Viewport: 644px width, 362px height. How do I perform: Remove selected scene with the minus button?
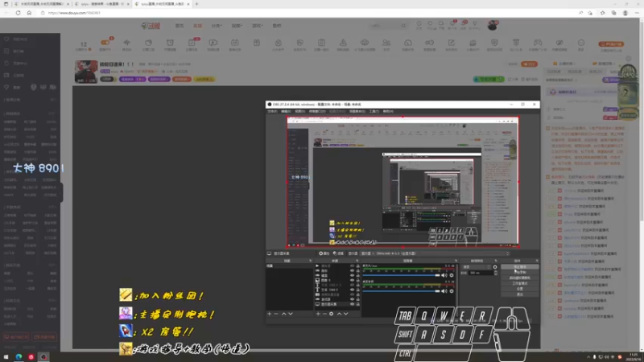click(x=276, y=314)
